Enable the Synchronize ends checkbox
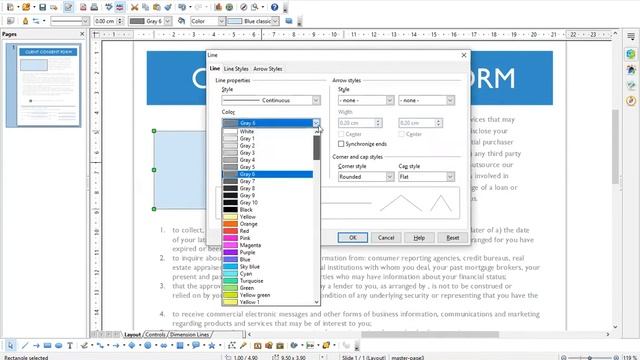This screenshot has height=360, width=640. pos(341,144)
